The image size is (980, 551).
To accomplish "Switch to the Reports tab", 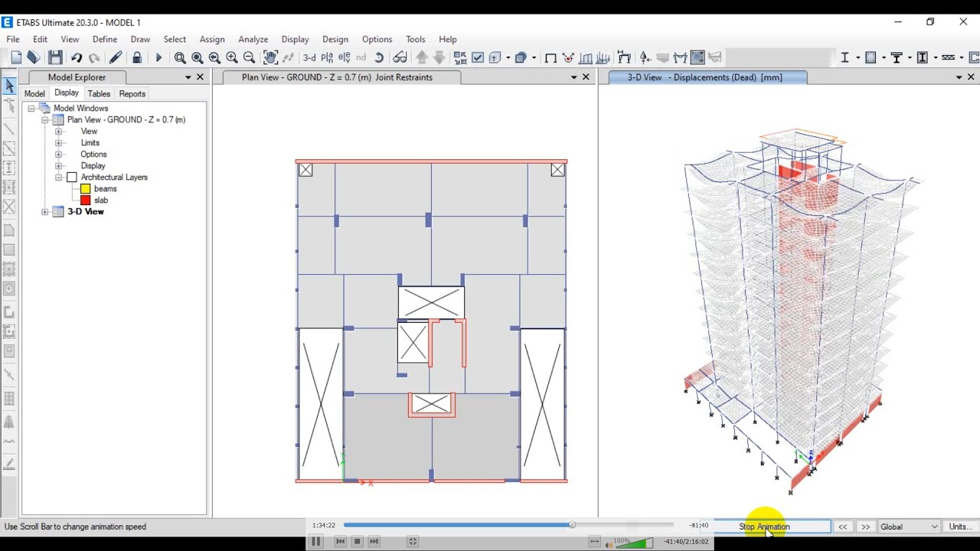I will point(132,93).
